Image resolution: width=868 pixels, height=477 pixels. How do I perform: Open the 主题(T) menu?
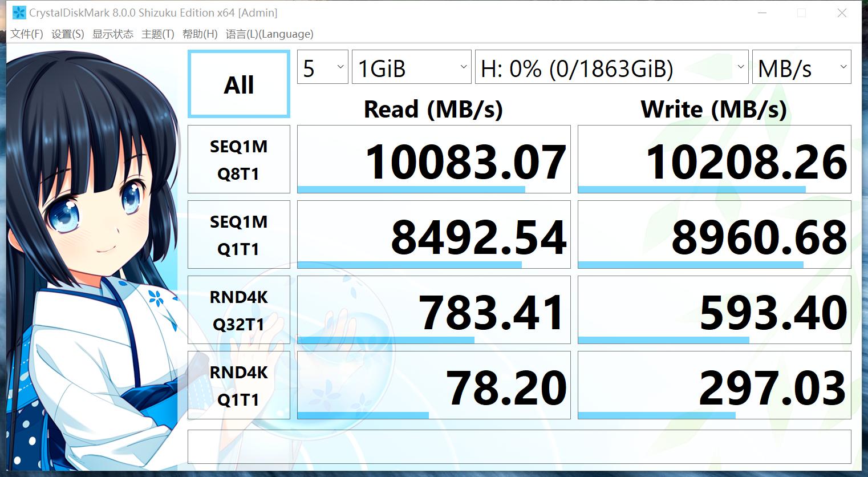pos(158,34)
